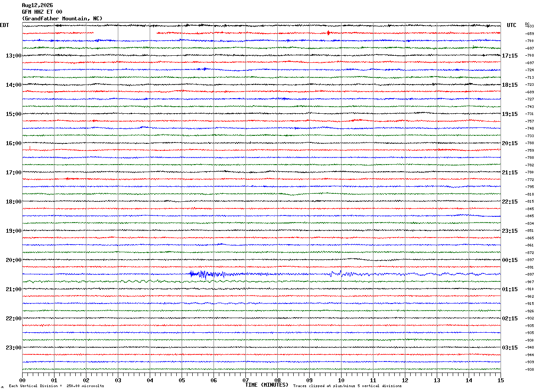This screenshot has width=536, height=392.
Task: Select the red spike near minute 10 at top
Action: click(328, 33)
